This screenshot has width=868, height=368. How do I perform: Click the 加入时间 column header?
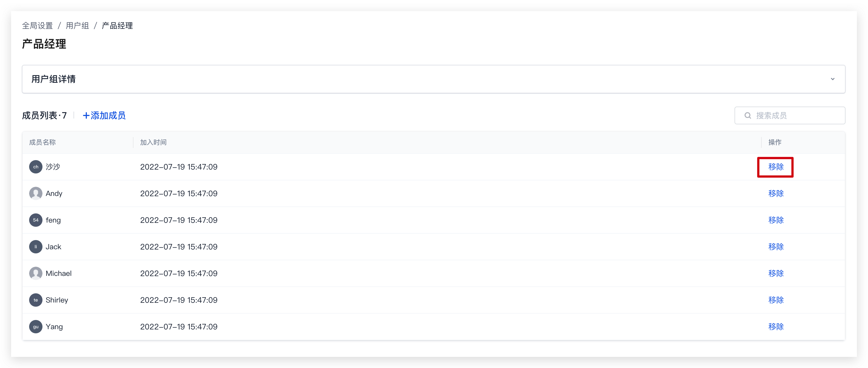[x=153, y=142]
